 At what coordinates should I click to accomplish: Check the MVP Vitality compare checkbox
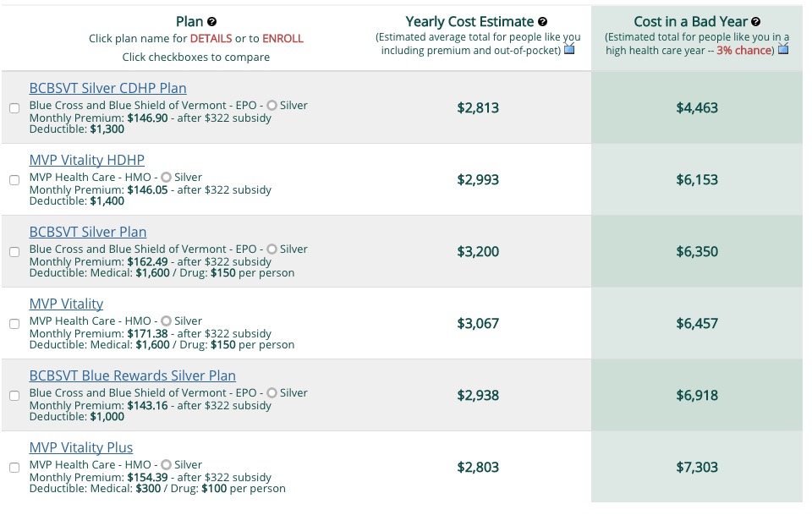pos(14,324)
